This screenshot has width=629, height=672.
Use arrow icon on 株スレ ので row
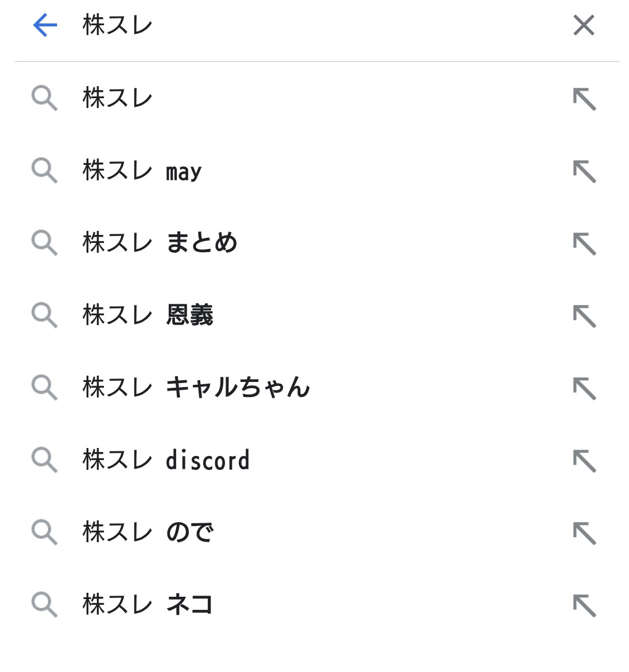(584, 533)
